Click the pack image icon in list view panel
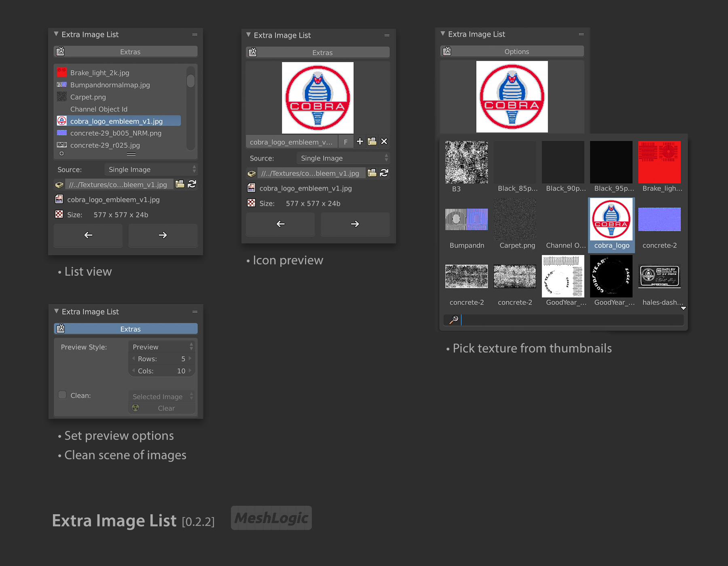The height and width of the screenshot is (566, 728). pos(59,185)
